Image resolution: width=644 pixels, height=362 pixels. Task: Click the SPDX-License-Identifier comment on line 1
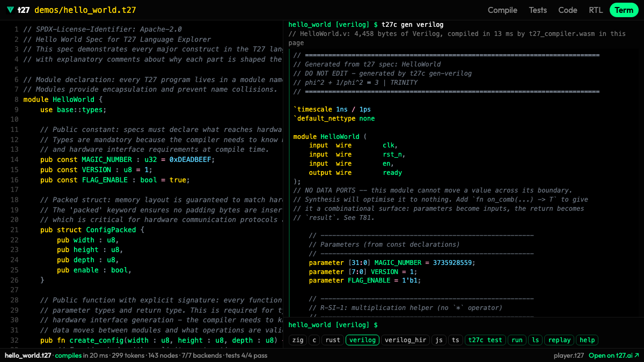pyautogui.click(x=103, y=29)
